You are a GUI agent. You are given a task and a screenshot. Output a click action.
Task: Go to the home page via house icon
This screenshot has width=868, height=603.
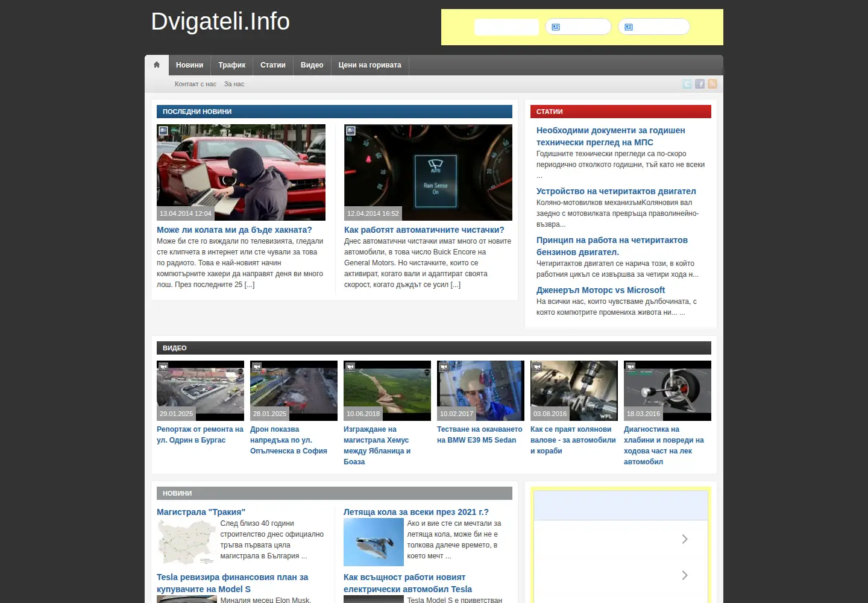pyautogui.click(x=157, y=65)
